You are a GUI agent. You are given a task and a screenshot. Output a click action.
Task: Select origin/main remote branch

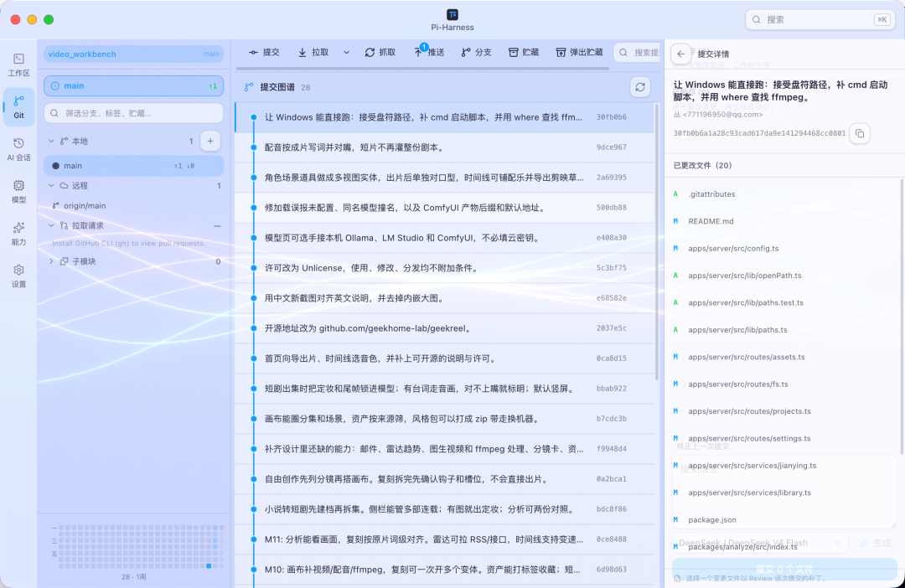[133, 205]
